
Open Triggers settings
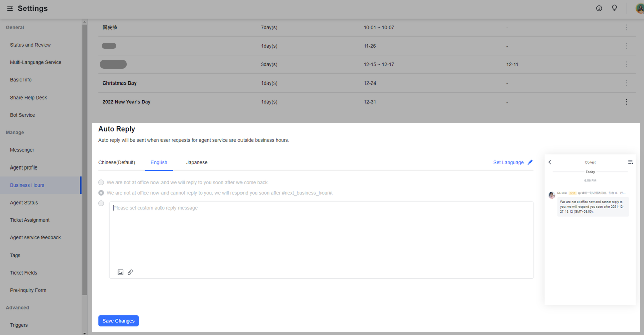pyautogui.click(x=19, y=325)
